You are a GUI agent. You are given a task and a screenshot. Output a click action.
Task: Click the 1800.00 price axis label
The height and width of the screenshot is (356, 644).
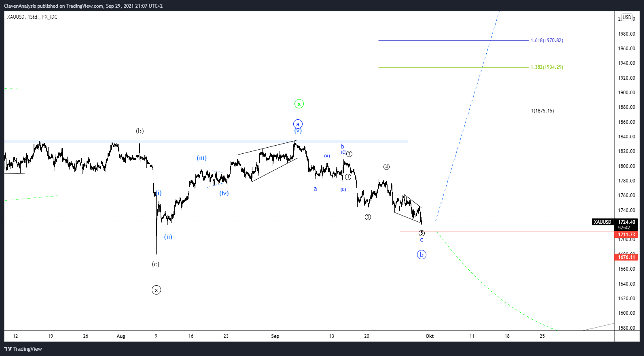tap(627, 166)
